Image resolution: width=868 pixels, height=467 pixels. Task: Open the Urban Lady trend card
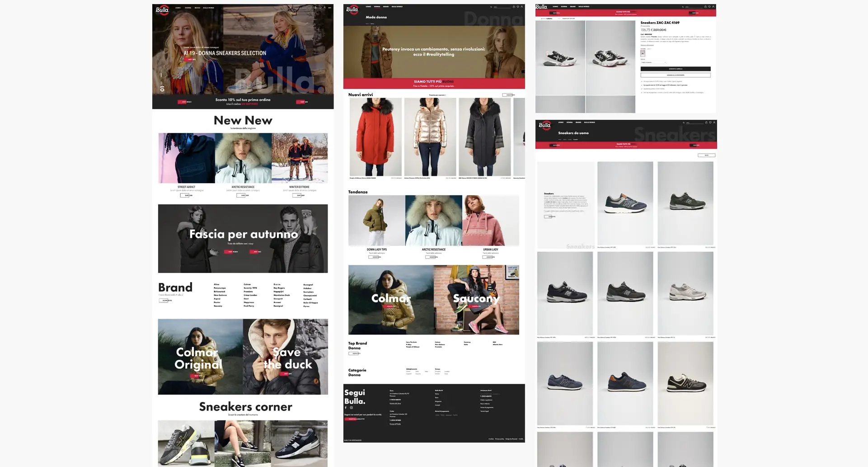(x=491, y=221)
